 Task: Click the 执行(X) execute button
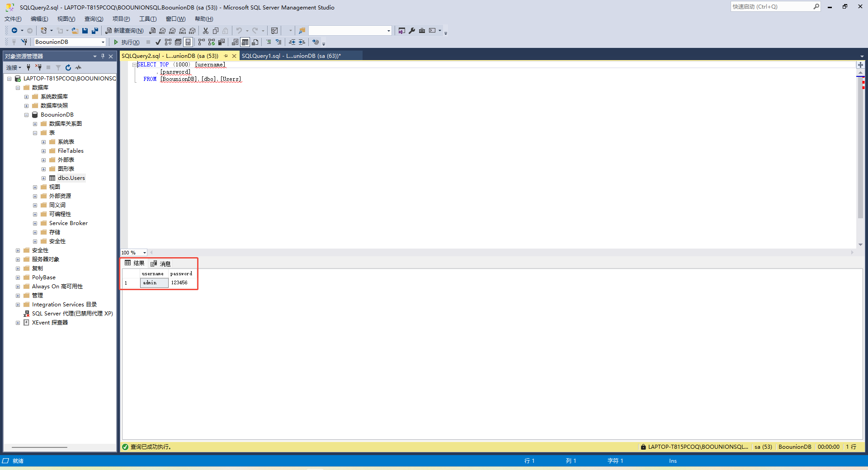[x=126, y=42]
